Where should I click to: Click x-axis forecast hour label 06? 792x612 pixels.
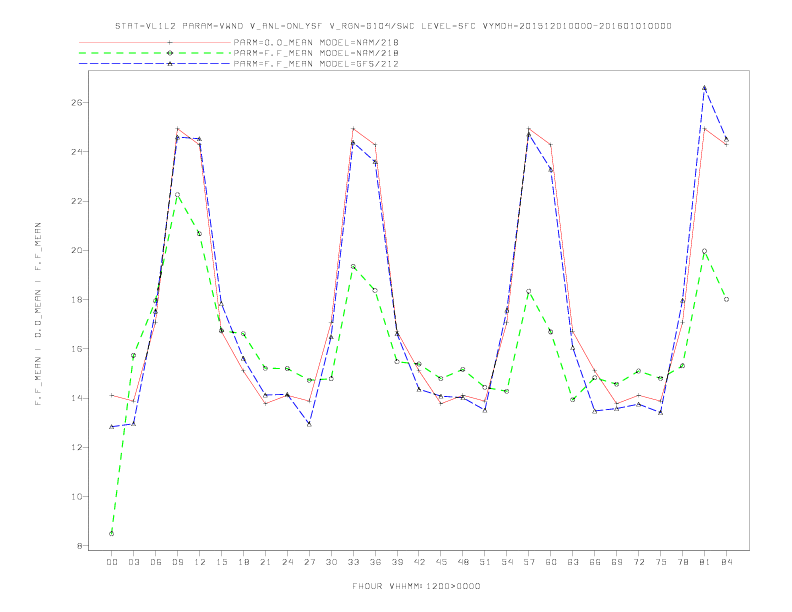click(156, 562)
